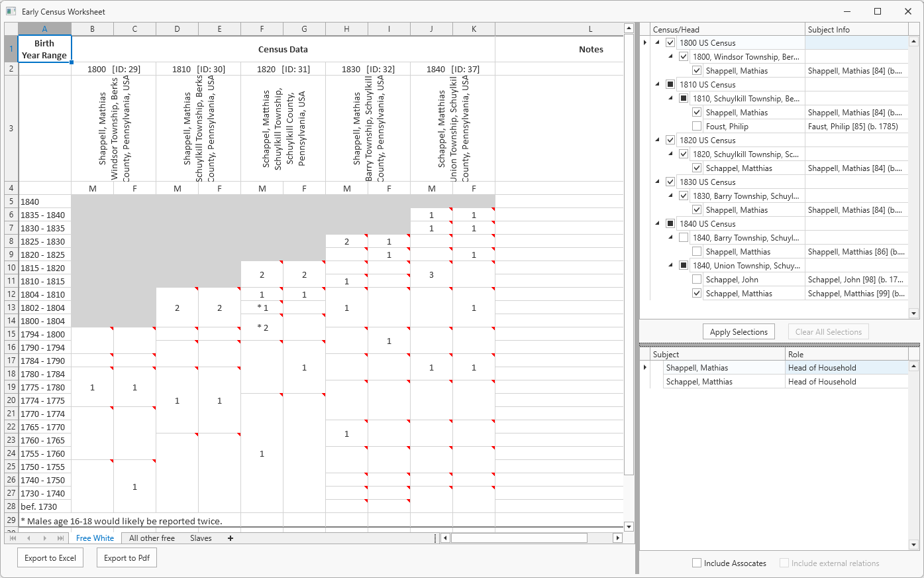Click the Export to Excel button

tap(50, 558)
